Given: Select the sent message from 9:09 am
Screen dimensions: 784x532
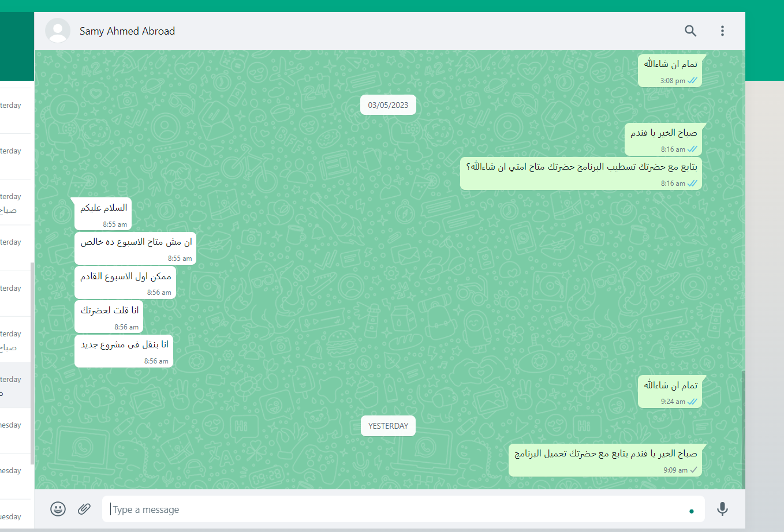Looking at the screenshot, I should [605, 460].
